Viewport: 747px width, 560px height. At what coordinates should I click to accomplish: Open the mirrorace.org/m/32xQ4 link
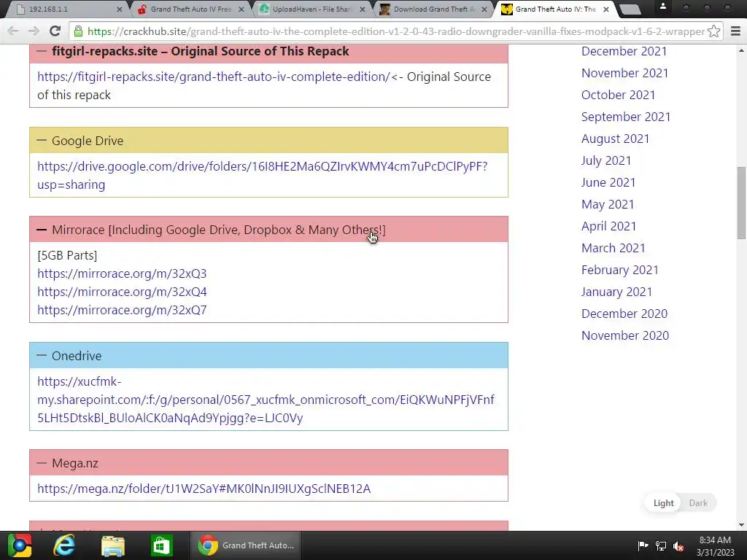click(122, 292)
